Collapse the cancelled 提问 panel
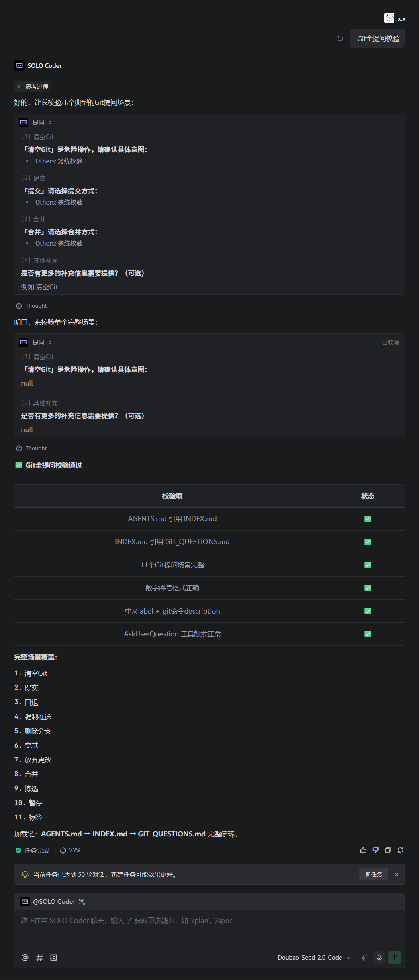This screenshot has width=419, height=980. (x=50, y=342)
